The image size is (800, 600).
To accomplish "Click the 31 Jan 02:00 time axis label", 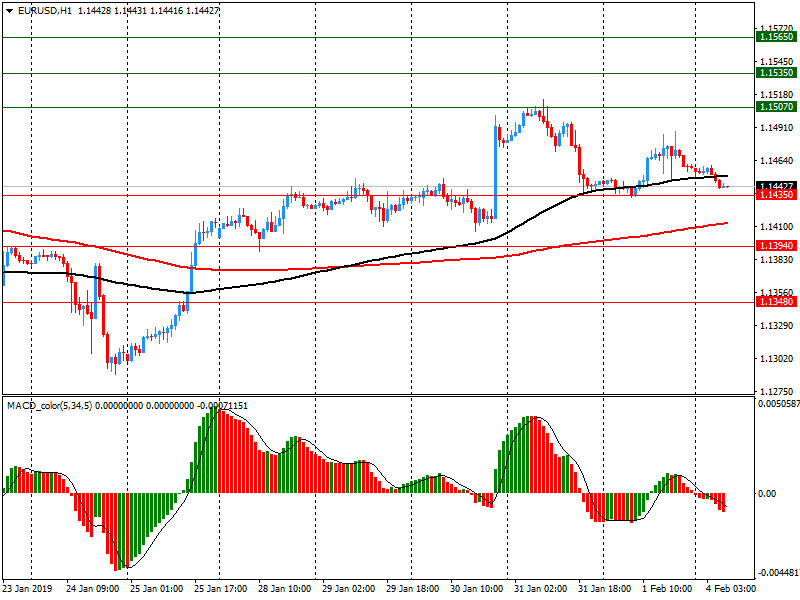I will [x=540, y=588].
